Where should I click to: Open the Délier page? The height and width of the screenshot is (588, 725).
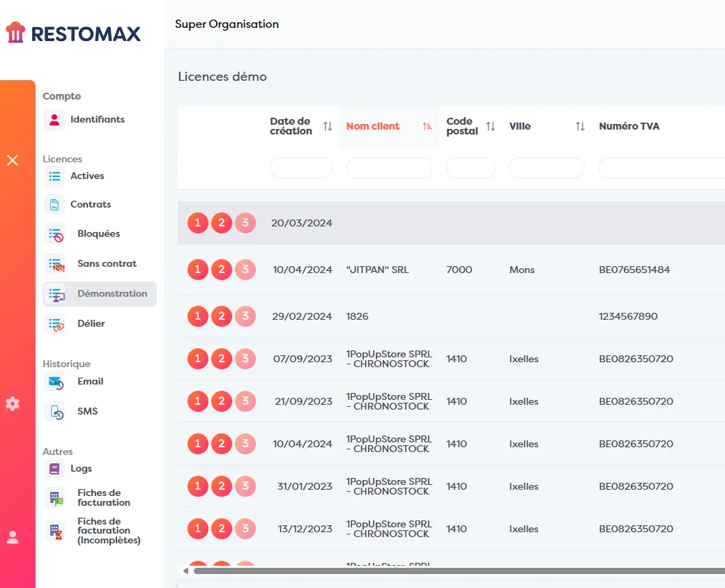[91, 323]
